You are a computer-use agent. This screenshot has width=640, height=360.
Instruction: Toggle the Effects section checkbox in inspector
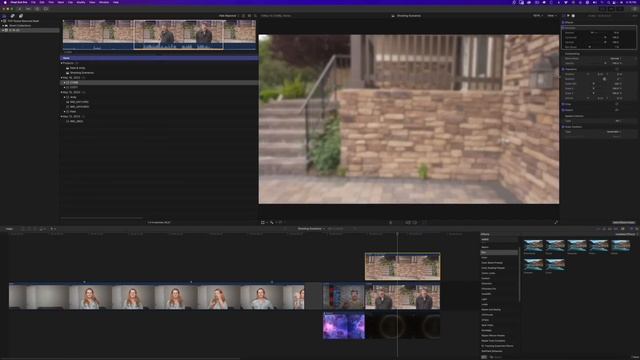coord(563,22)
